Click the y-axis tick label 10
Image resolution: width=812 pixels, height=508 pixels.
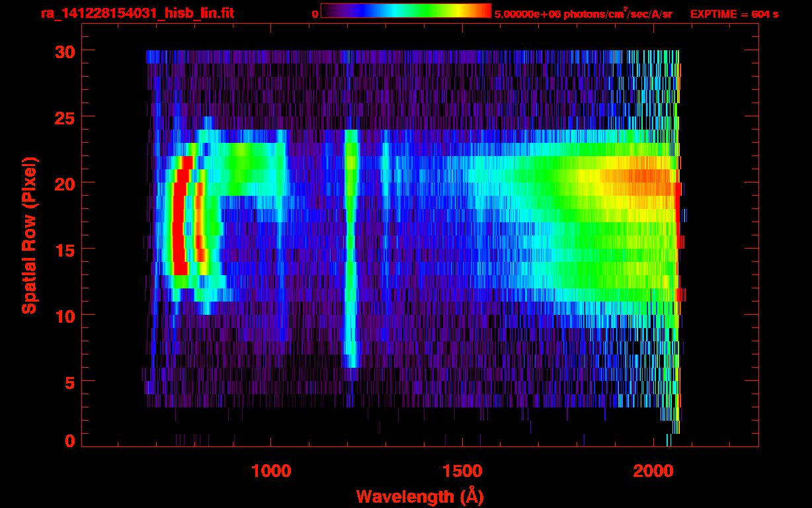point(66,316)
